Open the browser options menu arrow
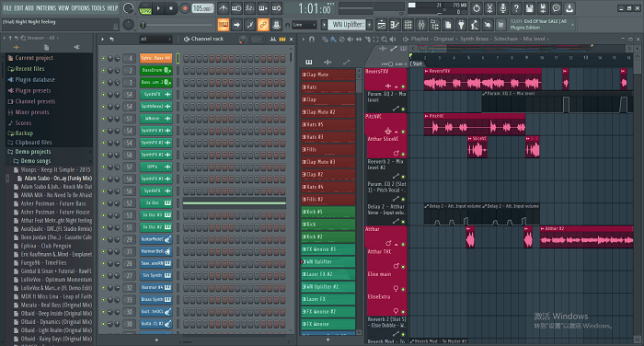Image resolution: width=644 pixels, height=346 pixels. click(x=4, y=38)
